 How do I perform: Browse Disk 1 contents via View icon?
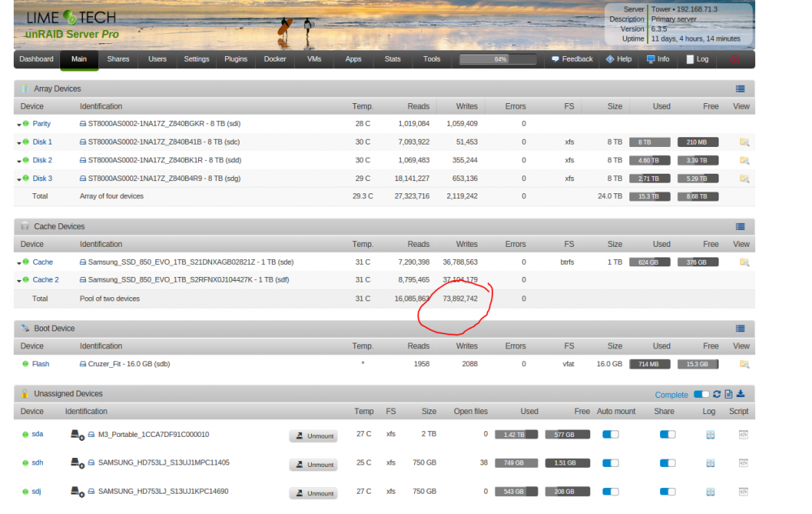click(x=744, y=142)
